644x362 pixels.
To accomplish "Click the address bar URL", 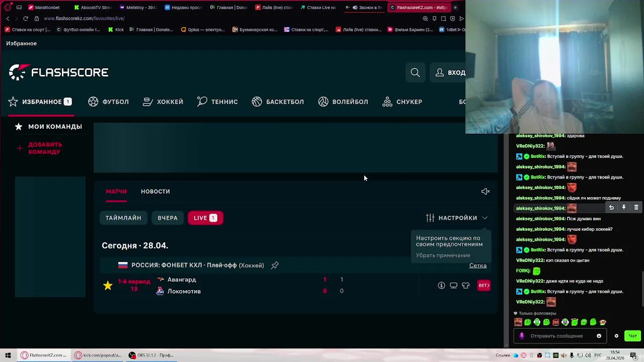I will 84,19.
